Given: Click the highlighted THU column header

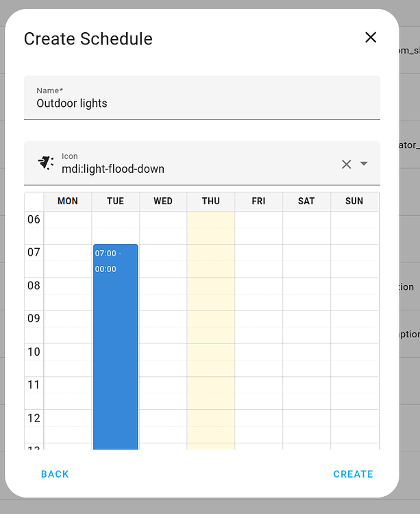Looking at the screenshot, I should pyautogui.click(x=210, y=201).
